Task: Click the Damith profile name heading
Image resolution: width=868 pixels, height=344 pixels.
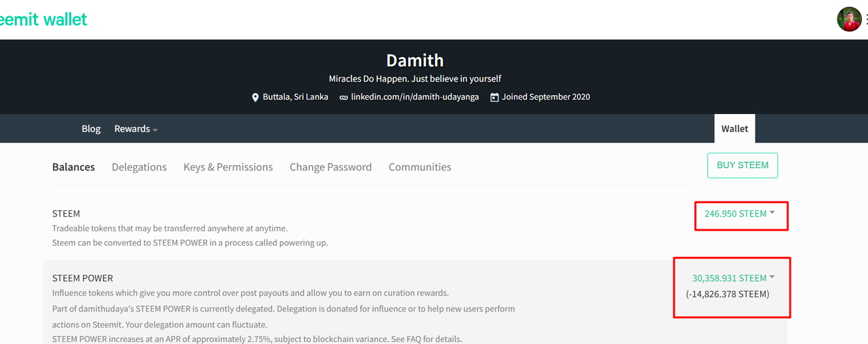Action: point(415,60)
